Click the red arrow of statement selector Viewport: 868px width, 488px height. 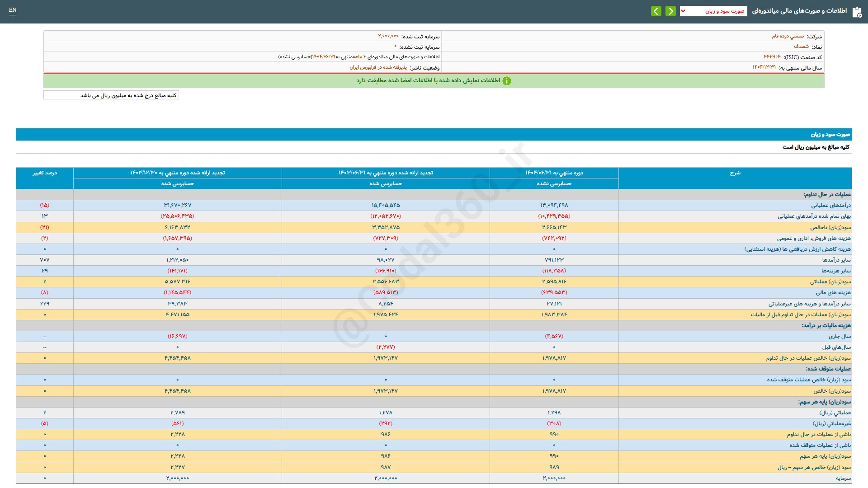(x=683, y=11)
